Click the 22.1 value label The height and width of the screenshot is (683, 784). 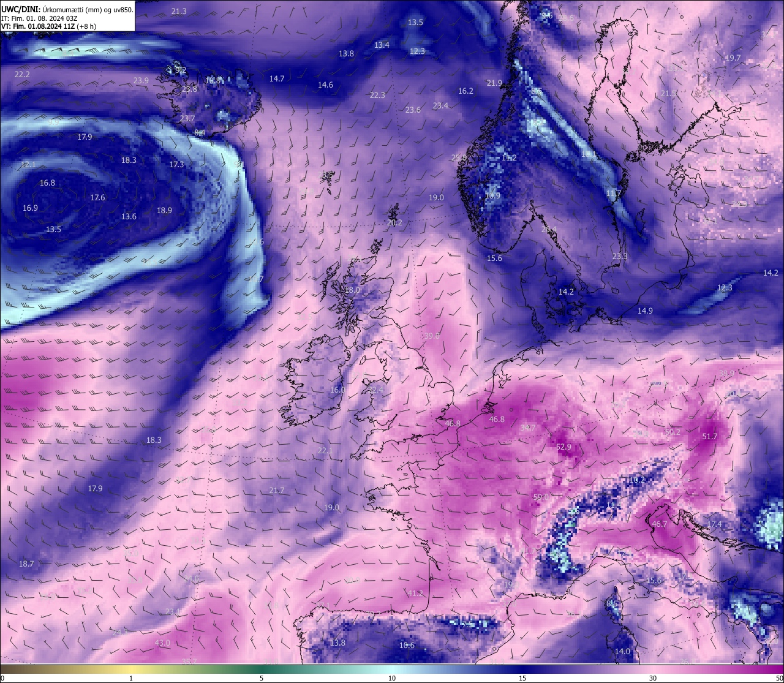coord(325,451)
